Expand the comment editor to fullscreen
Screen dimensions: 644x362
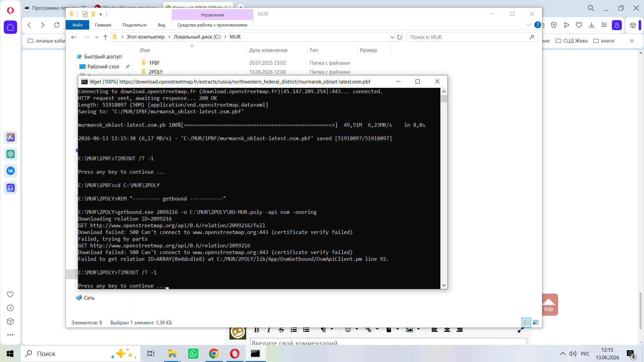[x=521, y=330]
